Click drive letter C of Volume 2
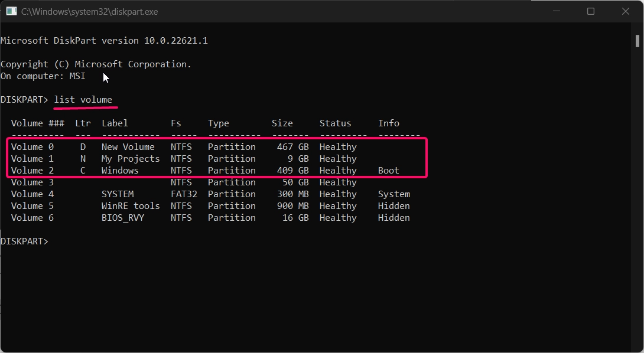 point(83,171)
